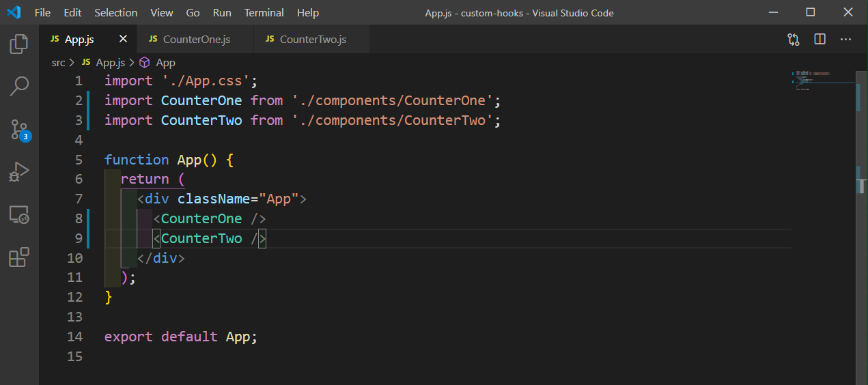Click the 'return' keyword on line 6
Image resolution: width=868 pixels, height=385 pixels.
pyautogui.click(x=145, y=179)
